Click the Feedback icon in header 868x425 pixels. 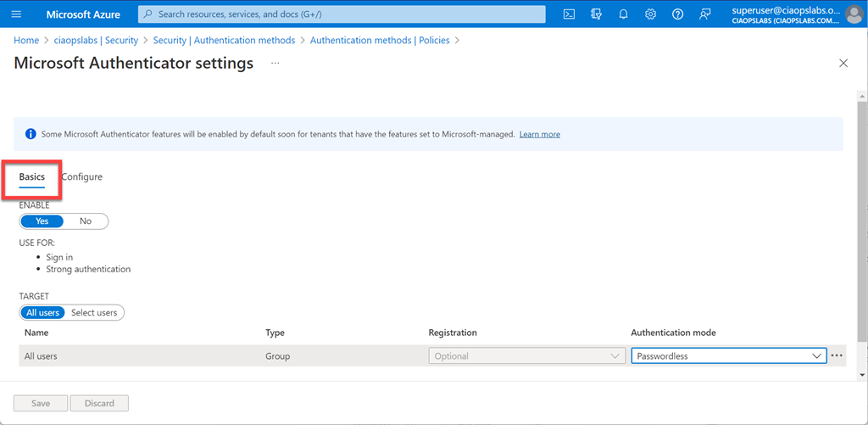pyautogui.click(x=704, y=14)
